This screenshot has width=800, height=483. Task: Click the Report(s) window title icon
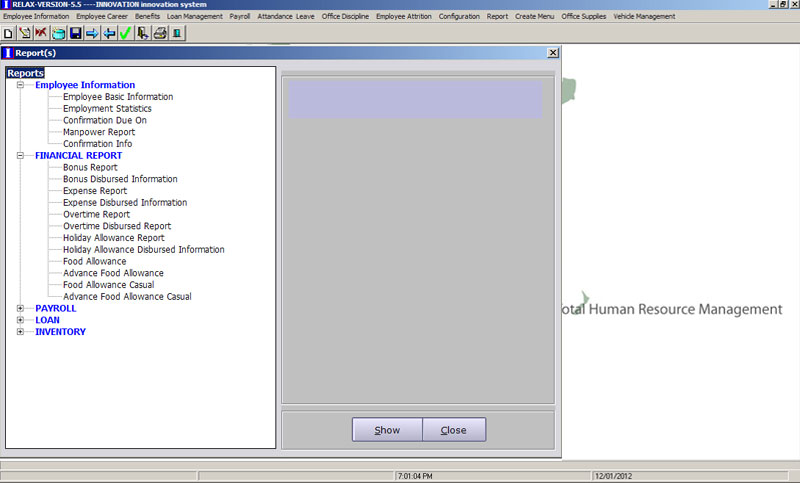pos(8,53)
